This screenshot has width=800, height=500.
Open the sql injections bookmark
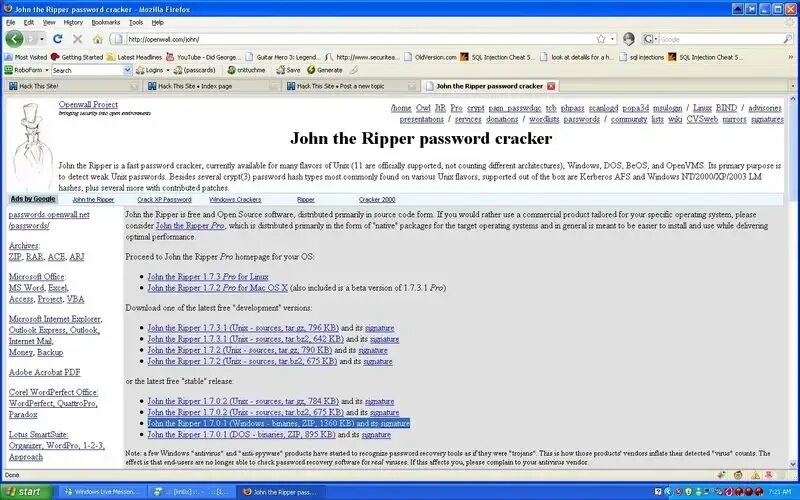tap(642, 57)
